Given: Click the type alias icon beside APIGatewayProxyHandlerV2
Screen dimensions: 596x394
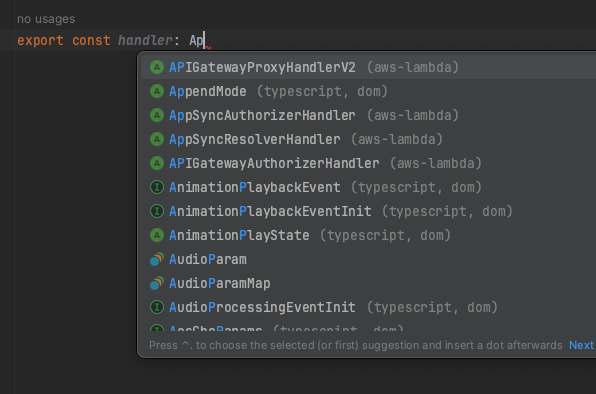Looking at the screenshot, I should point(157,67).
